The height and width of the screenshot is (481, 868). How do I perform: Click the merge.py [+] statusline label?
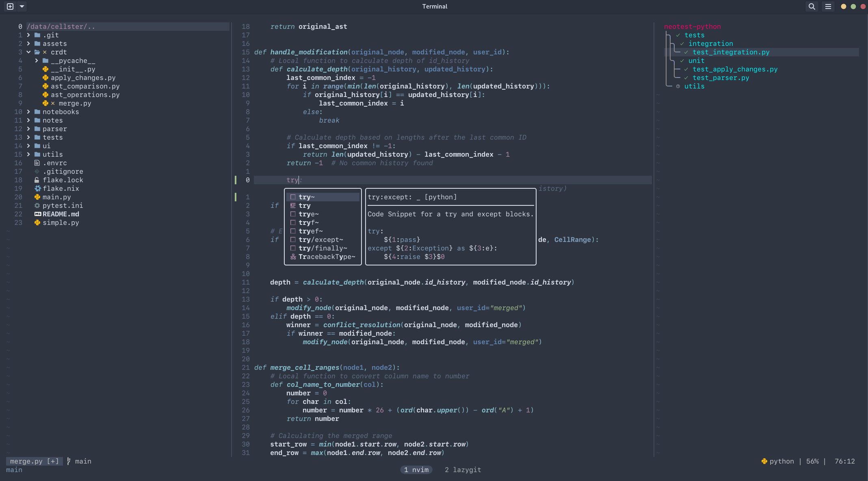[35, 461]
